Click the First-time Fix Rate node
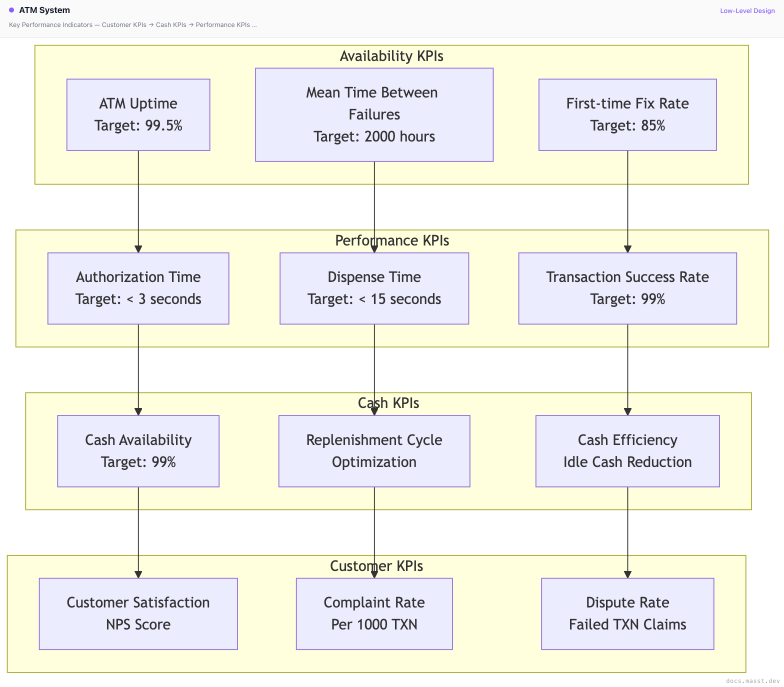784x687 pixels. click(x=627, y=114)
